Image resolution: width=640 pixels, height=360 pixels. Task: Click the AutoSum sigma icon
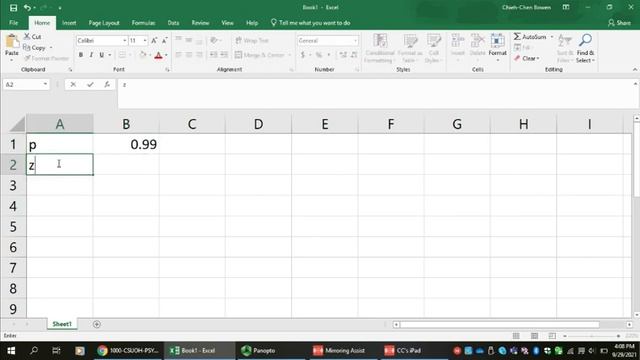(517, 37)
